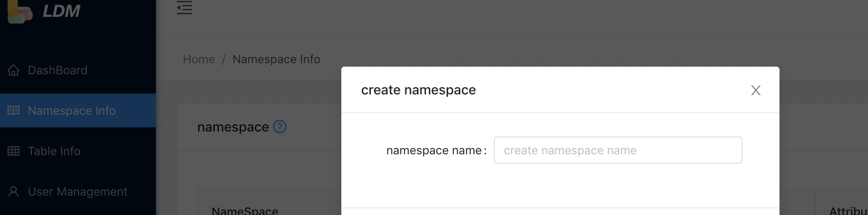Click the LDM logo icon

(19, 12)
